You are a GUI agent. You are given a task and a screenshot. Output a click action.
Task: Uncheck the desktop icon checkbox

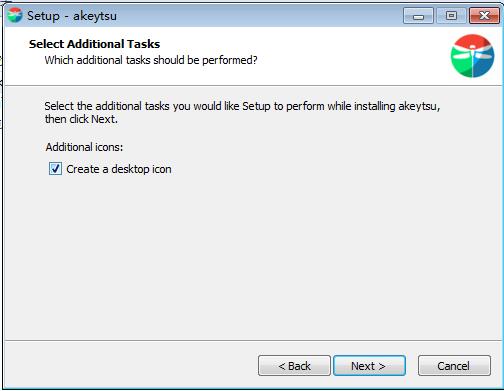tap(55, 169)
